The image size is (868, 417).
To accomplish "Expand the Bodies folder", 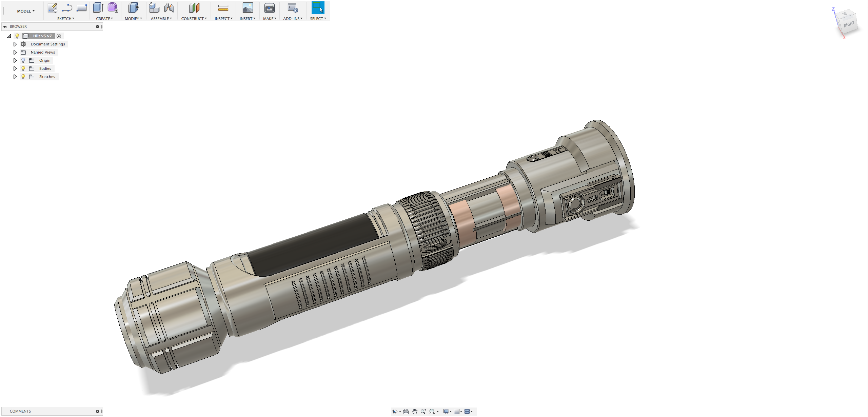I will (x=15, y=68).
